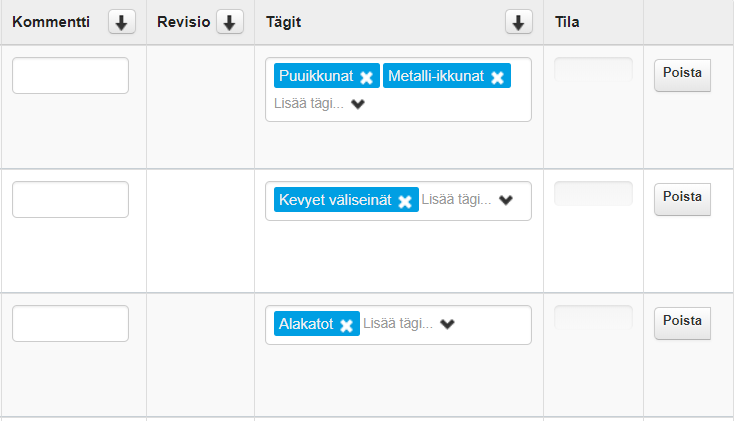Click Poista button in first row
The width and height of the screenshot is (741, 421).
pyautogui.click(x=682, y=75)
